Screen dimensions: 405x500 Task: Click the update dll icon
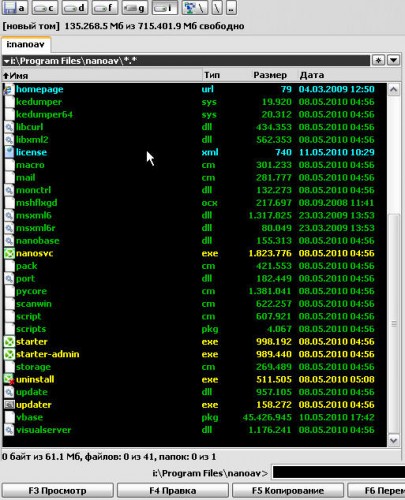click(x=9, y=392)
